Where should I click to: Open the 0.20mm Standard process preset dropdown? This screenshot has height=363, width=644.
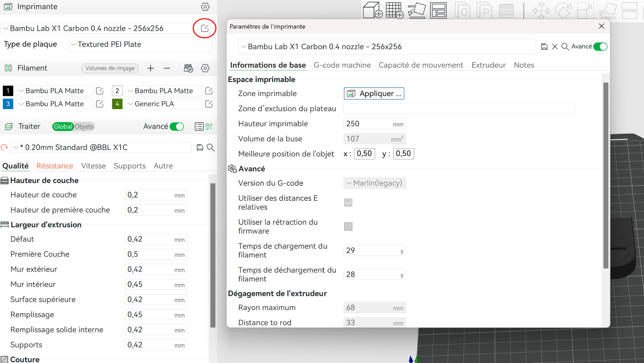(x=101, y=147)
